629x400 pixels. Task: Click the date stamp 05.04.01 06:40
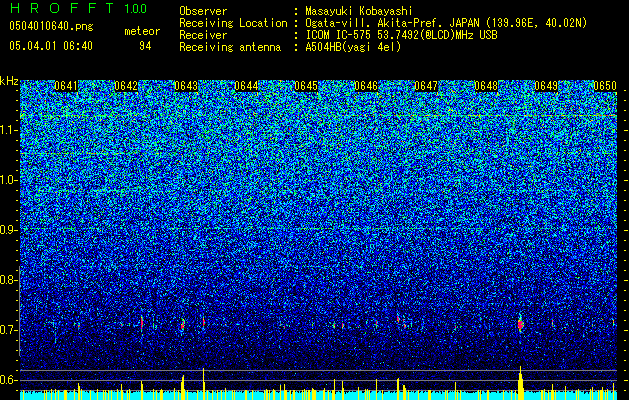[51, 46]
